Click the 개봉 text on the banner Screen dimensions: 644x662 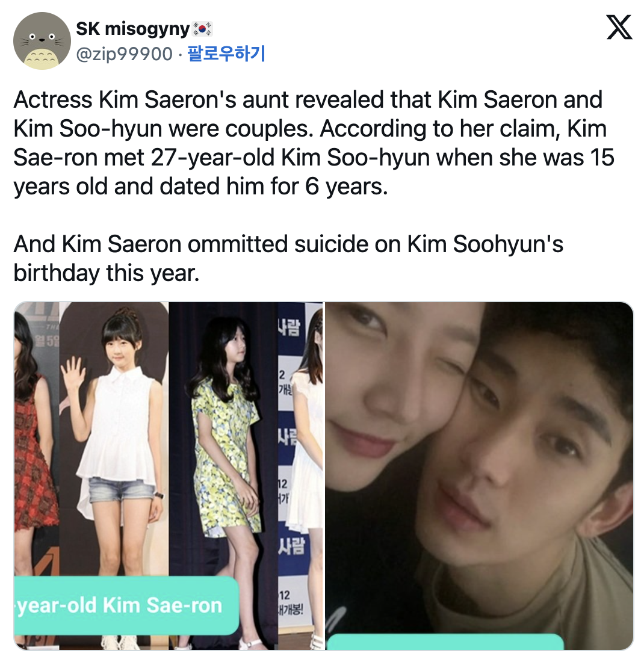[x=291, y=611]
